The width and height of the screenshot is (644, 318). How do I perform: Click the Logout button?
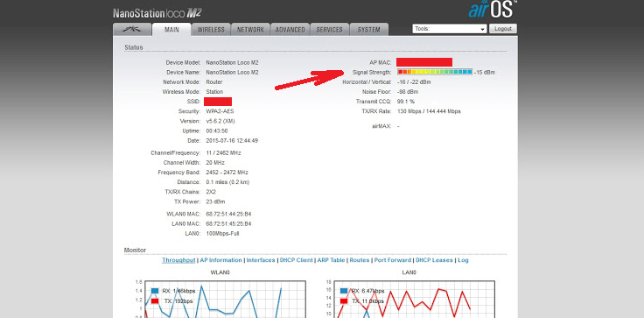coord(503,29)
